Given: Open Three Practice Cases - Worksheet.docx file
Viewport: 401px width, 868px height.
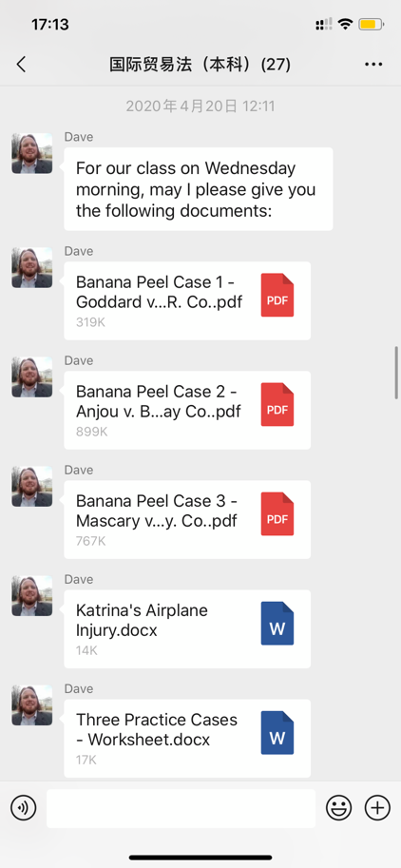Looking at the screenshot, I should (x=187, y=739).
